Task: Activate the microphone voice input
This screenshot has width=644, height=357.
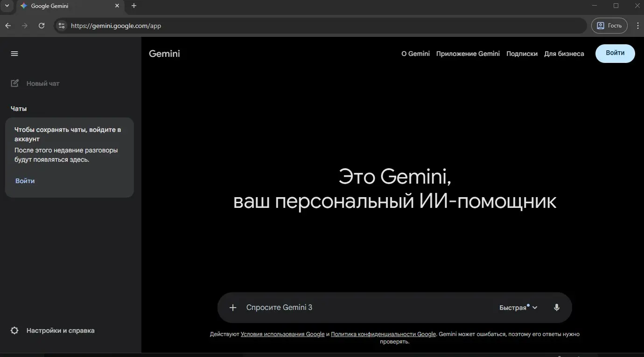Action: pos(556,308)
